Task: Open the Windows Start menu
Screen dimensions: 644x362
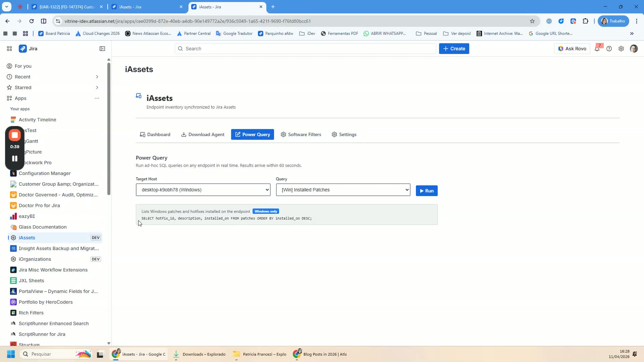Action: point(11,354)
